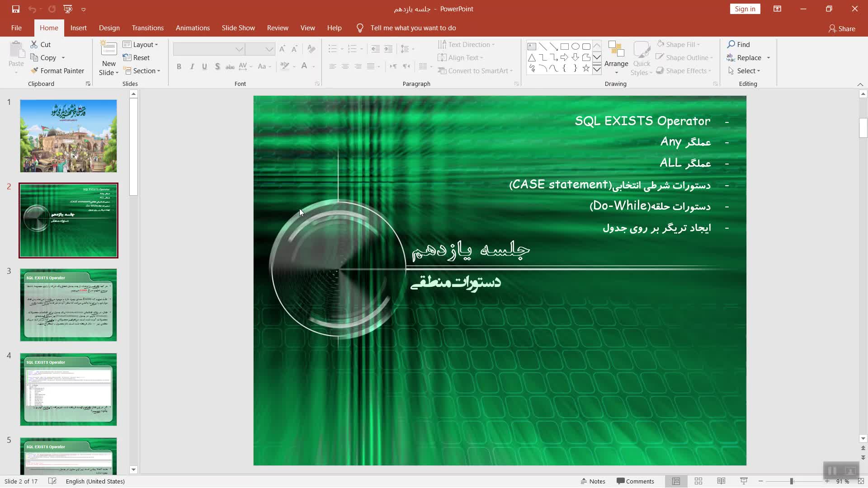868x488 pixels.
Task: Fit slide to current window icon
Action: (861, 481)
